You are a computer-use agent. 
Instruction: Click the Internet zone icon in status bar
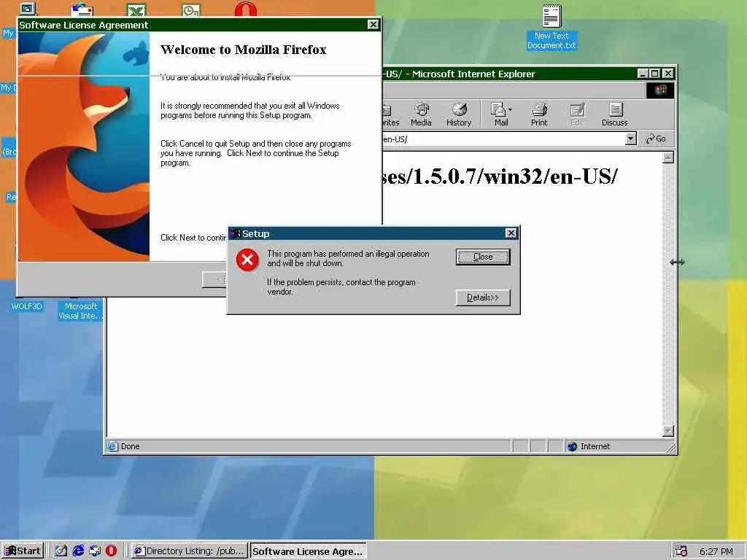[x=572, y=446]
